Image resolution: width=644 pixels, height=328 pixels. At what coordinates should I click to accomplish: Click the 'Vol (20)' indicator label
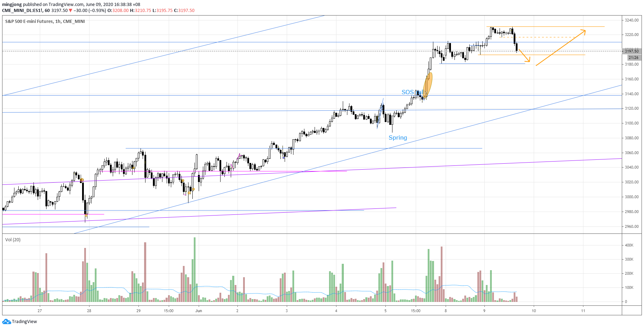pos(13,240)
